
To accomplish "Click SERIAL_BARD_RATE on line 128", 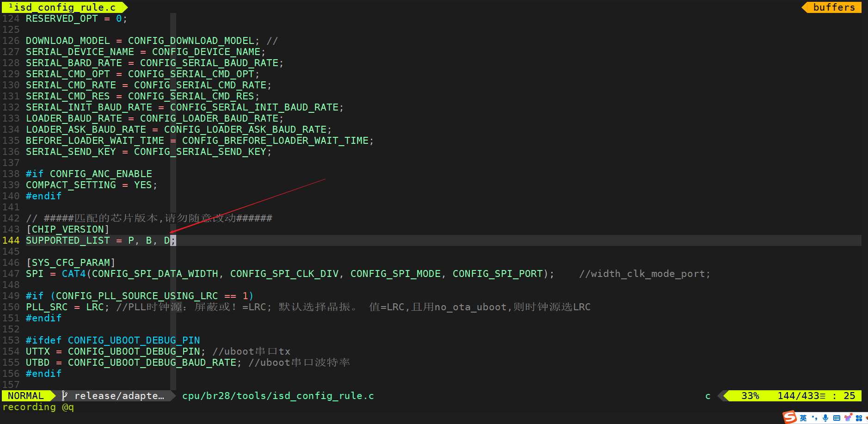I will [74, 63].
